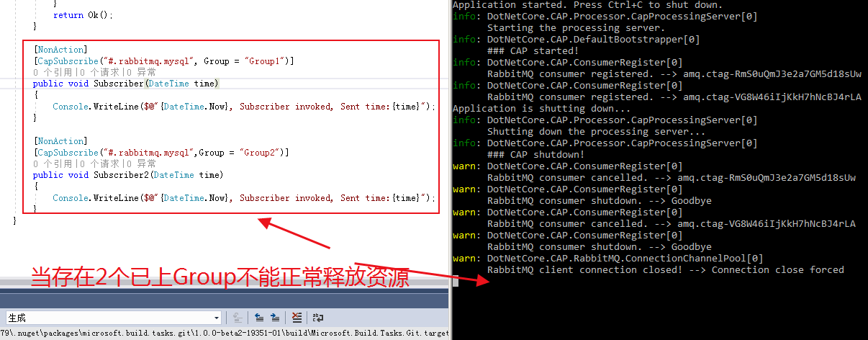Click '0 个引用' above the Subscriber method
Viewport: 868px width, 340px height.
pyautogui.click(x=54, y=72)
